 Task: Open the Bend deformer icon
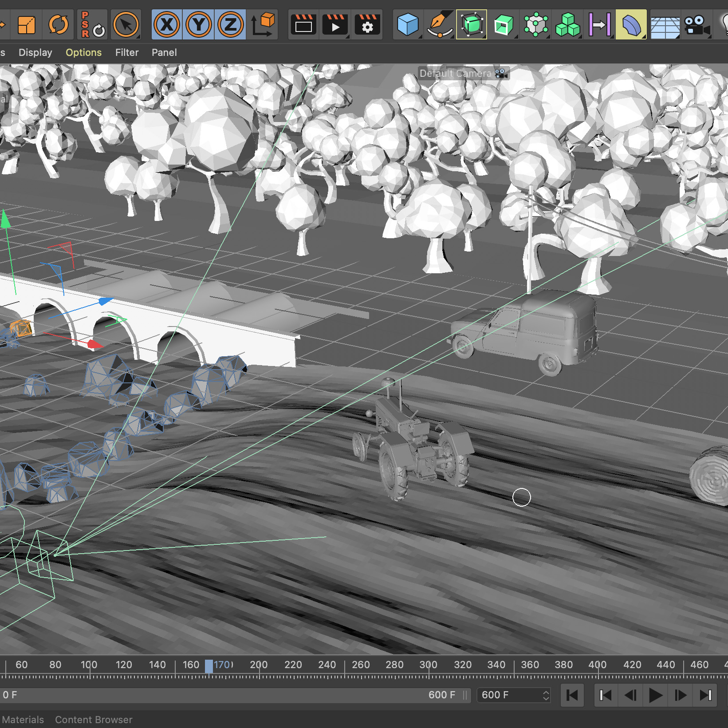tap(631, 24)
